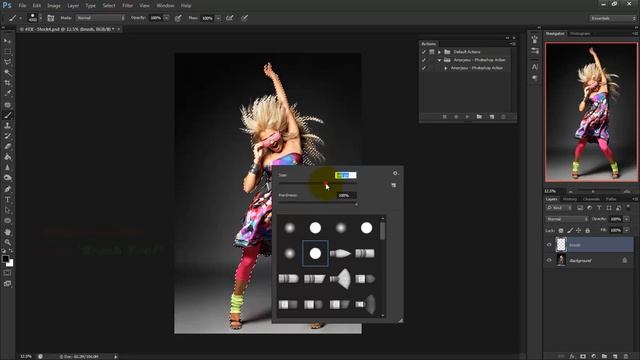
Task: Open the Filter menu
Action: 127,6
